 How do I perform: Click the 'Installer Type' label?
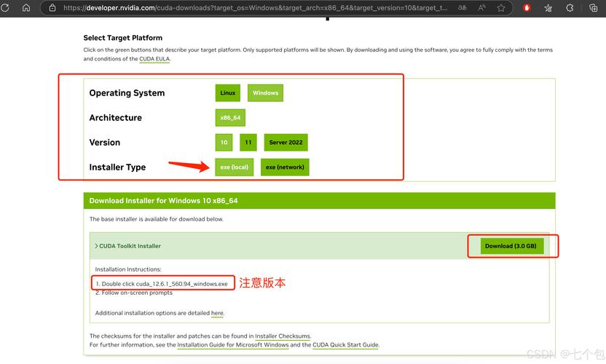tap(117, 167)
